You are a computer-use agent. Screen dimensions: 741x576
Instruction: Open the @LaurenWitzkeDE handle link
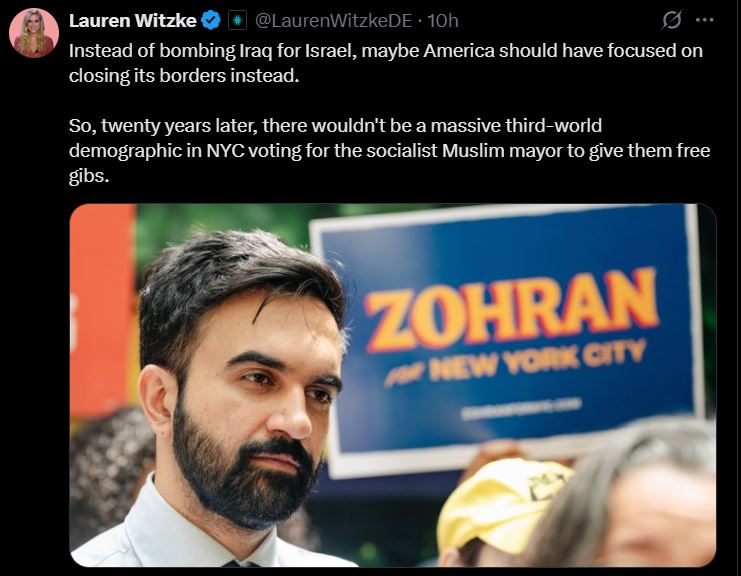[x=334, y=20]
